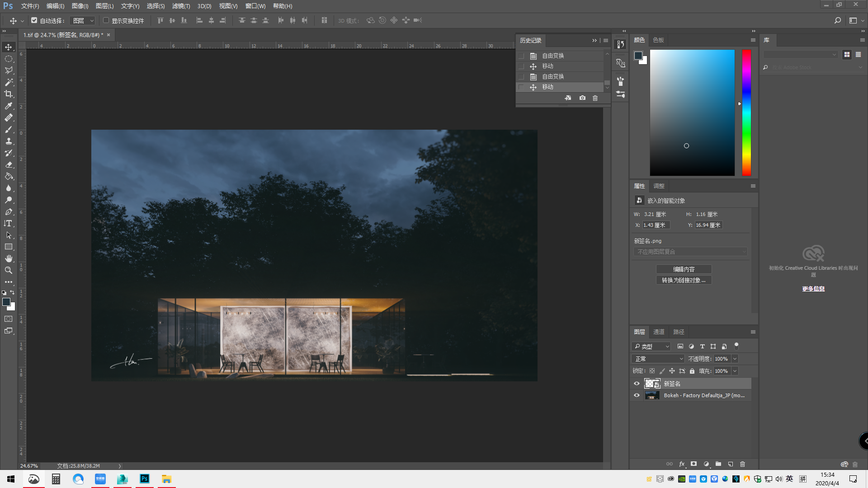
Task: Create snapshot in History panel
Action: (582, 98)
